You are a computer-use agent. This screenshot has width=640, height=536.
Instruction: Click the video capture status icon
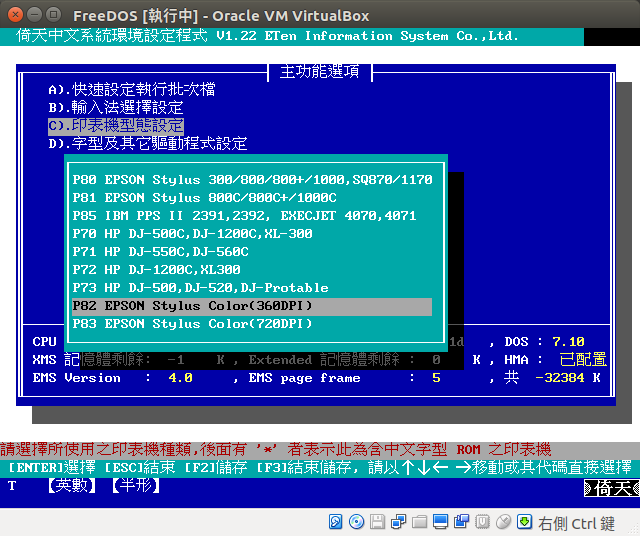(462, 522)
